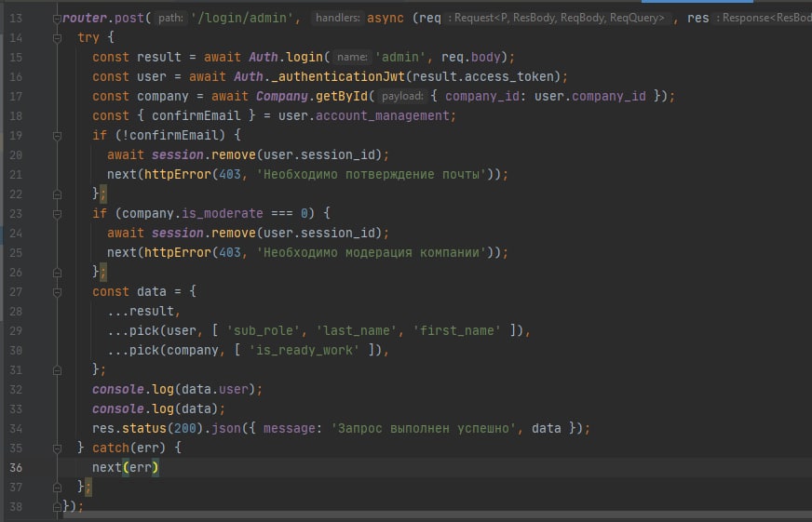Viewport: 812px width, 522px height.
Task: Click 'last_name' string on line 29
Action: pos(357,330)
